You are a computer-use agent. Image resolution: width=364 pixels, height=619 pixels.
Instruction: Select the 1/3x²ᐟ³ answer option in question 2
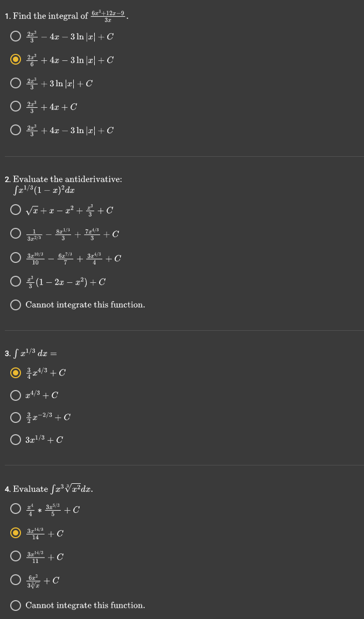15,234
